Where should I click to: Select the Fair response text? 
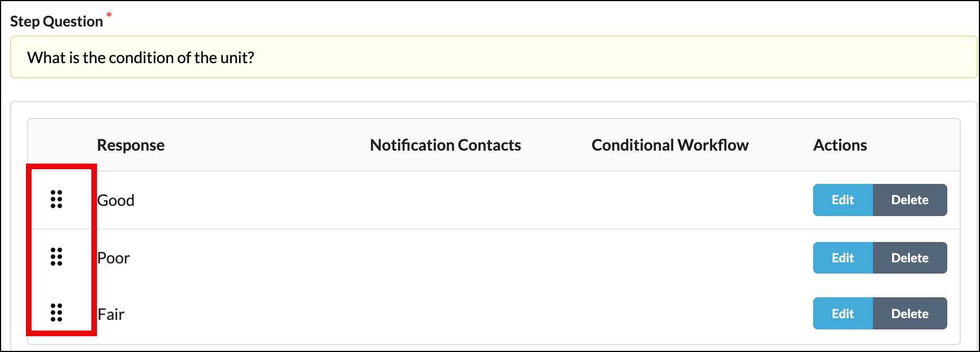[x=111, y=314]
